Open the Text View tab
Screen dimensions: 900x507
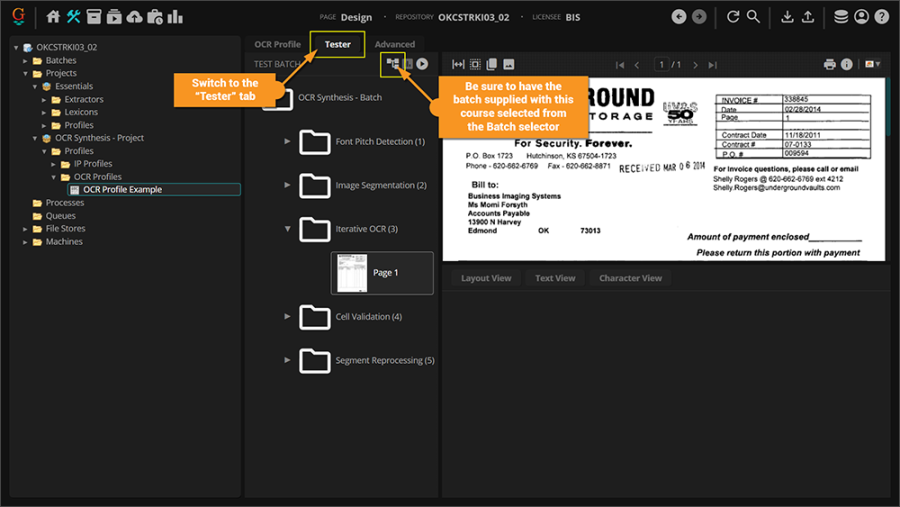[x=555, y=278]
